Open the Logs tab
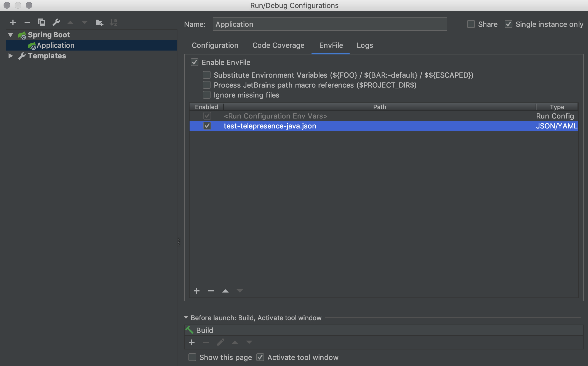588x366 pixels. (x=364, y=45)
